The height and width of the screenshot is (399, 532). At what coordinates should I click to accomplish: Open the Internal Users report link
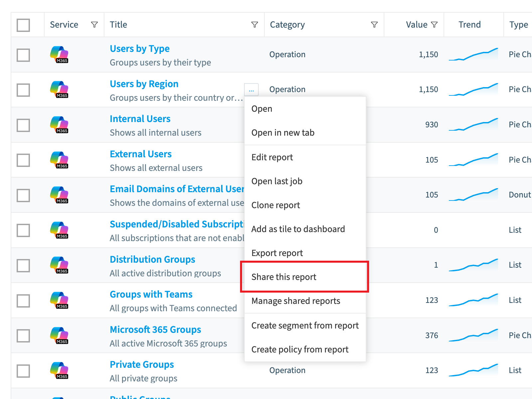pyautogui.click(x=140, y=119)
